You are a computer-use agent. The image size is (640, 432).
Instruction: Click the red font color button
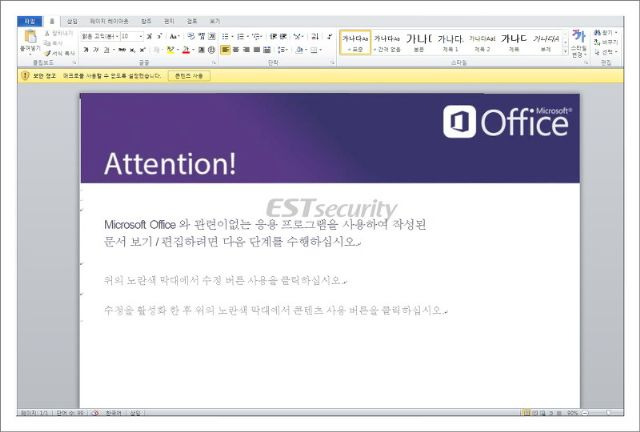coord(186,50)
